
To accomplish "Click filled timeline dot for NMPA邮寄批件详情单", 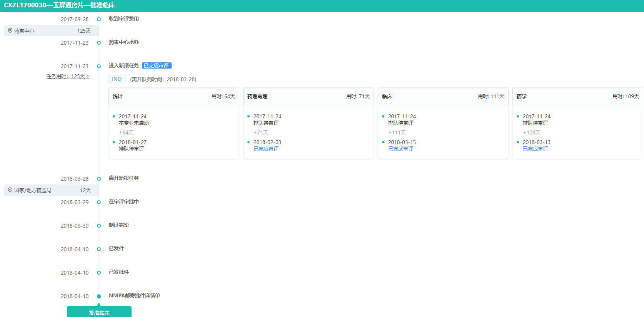I will [99, 296].
